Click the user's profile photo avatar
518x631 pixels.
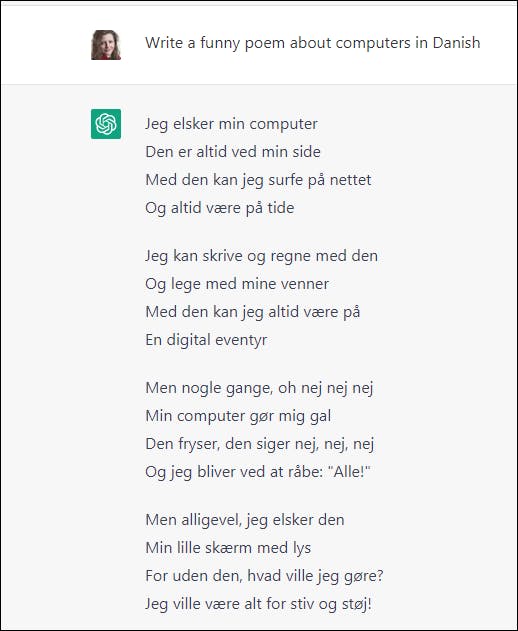tap(106, 45)
